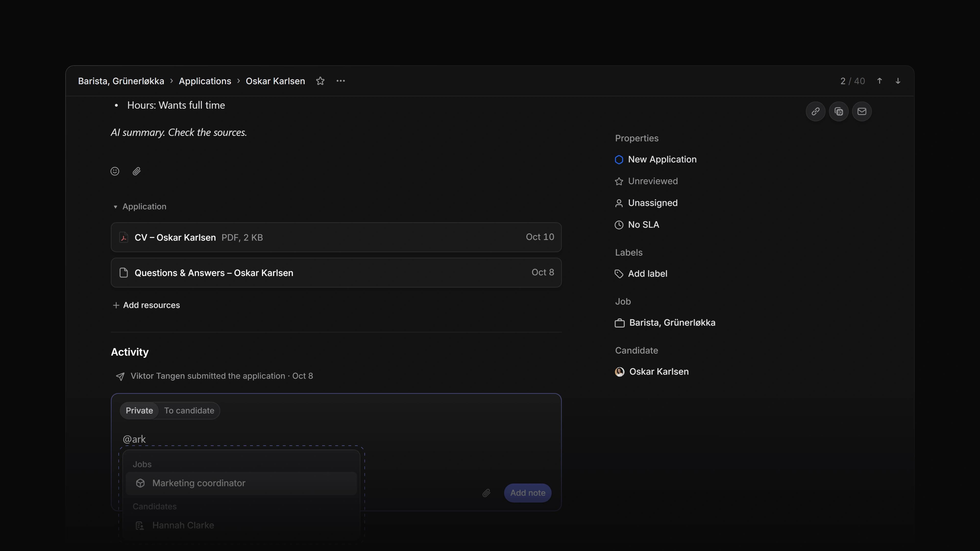Switch note to Private
The width and height of the screenshot is (980, 551).
coord(139,411)
